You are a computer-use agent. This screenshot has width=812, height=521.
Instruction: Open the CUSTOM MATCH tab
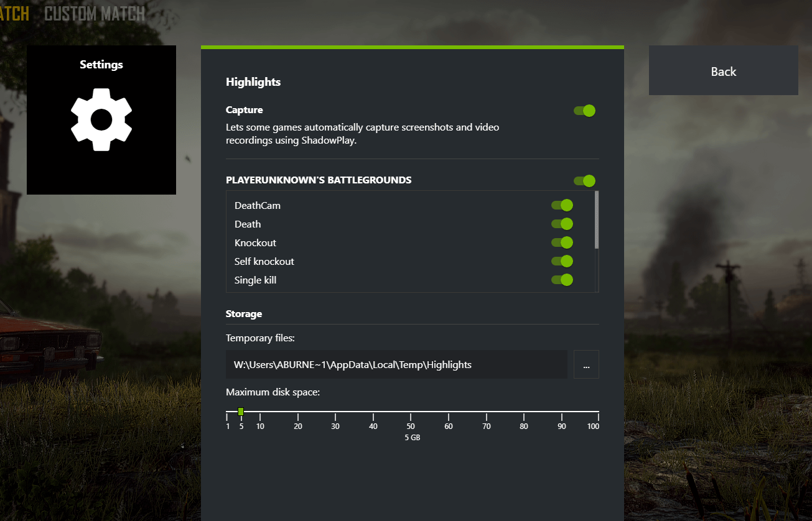point(95,13)
